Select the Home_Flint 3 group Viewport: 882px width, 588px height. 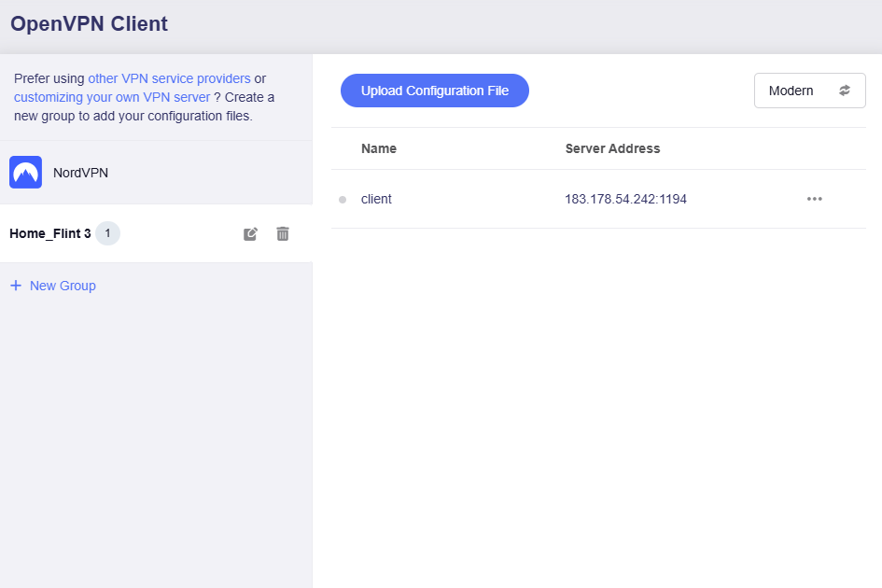tap(50, 233)
